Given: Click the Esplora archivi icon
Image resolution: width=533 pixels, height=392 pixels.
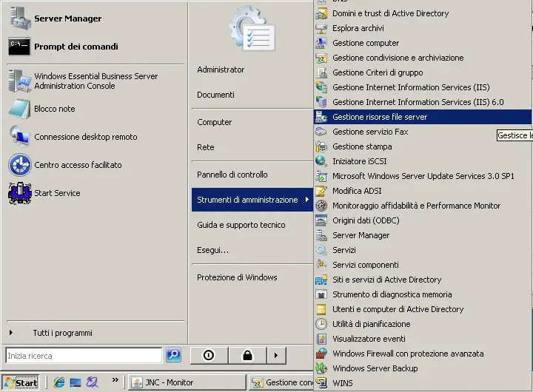Looking at the screenshot, I should 321,29.
